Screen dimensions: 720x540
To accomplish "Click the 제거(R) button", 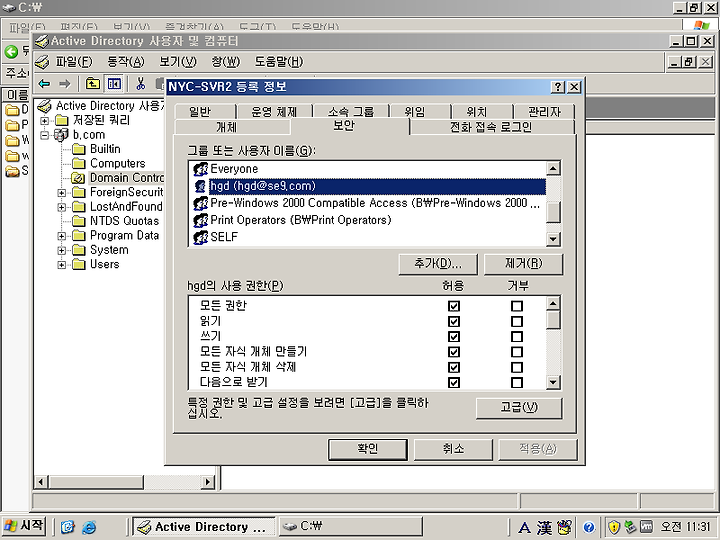I will point(523,264).
